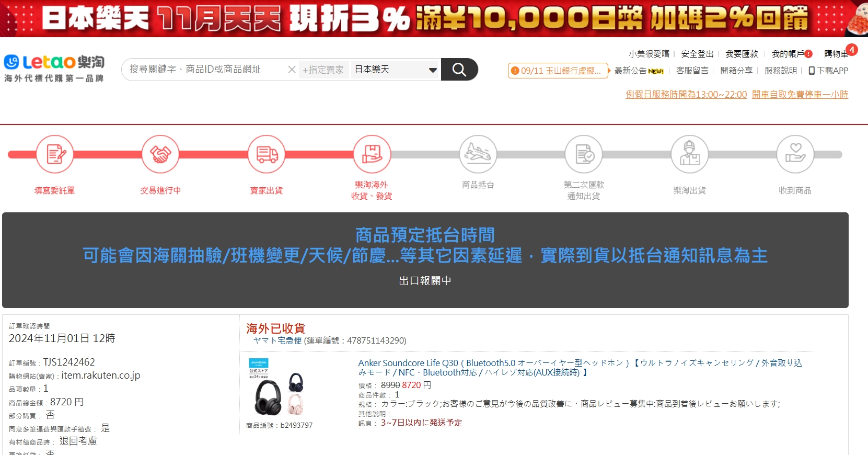Click the 樂淘出貨 courier icon

pyautogui.click(x=690, y=154)
